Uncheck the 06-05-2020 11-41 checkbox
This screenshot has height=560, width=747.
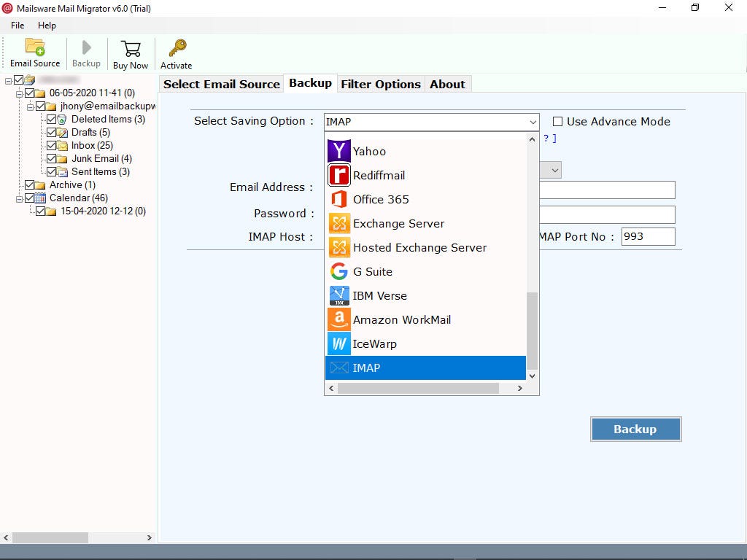point(29,93)
